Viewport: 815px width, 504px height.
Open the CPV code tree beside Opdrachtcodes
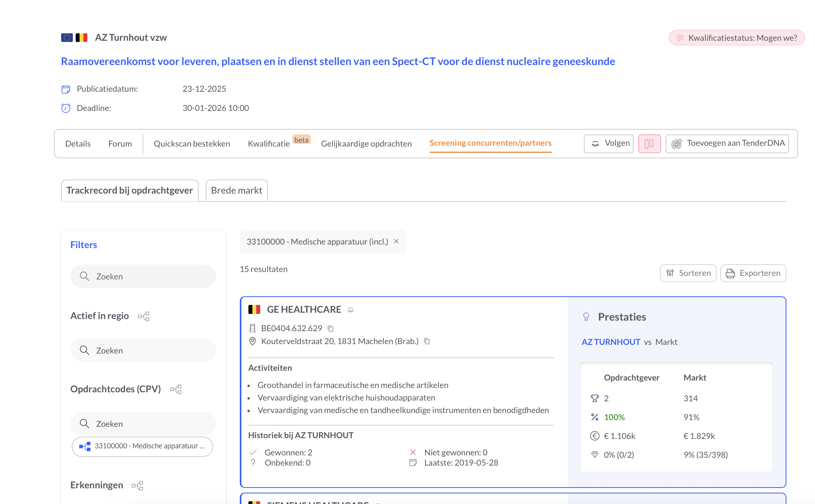[176, 389]
